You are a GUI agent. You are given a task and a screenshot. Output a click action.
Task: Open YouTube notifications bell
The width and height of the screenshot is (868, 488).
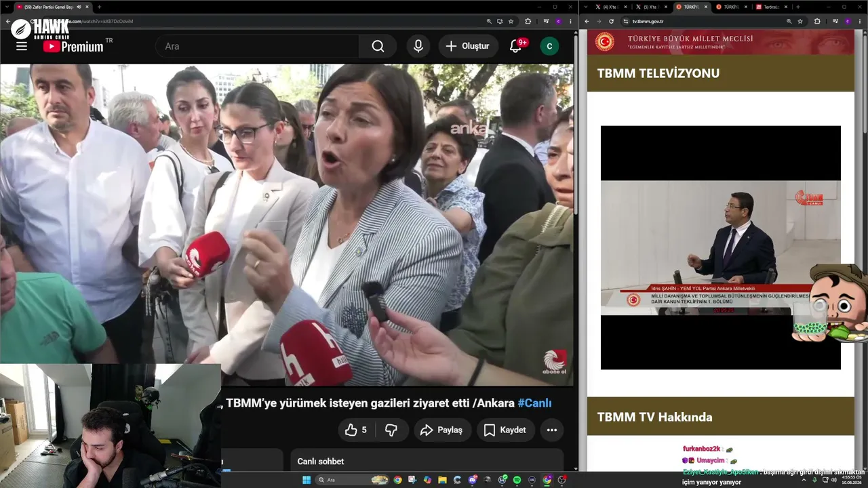pyautogui.click(x=517, y=46)
